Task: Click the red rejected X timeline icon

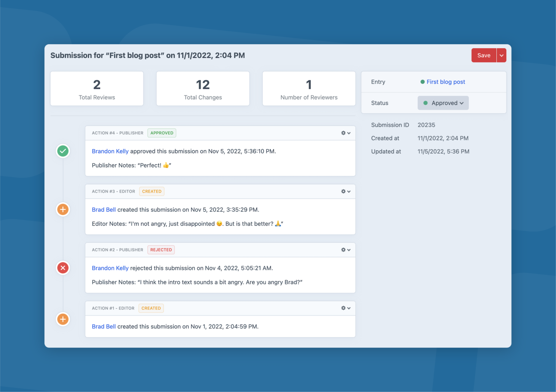Action: (63, 268)
